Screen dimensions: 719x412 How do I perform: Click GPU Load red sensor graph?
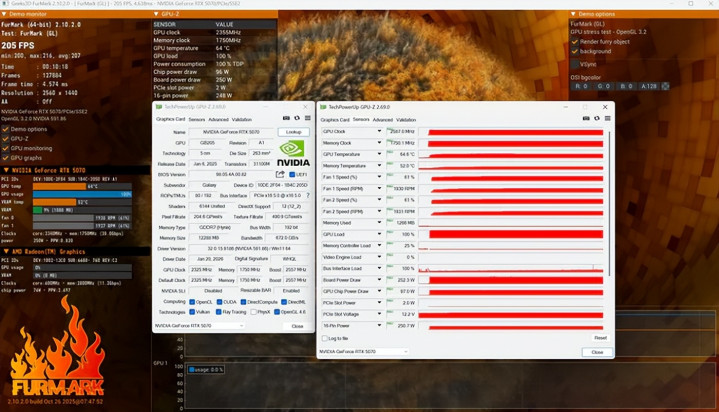[511, 234]
